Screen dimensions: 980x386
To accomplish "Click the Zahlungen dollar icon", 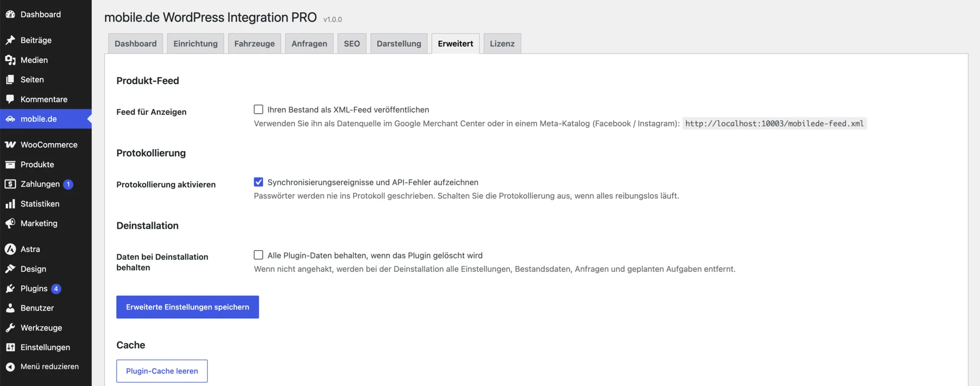I will 10,184.
